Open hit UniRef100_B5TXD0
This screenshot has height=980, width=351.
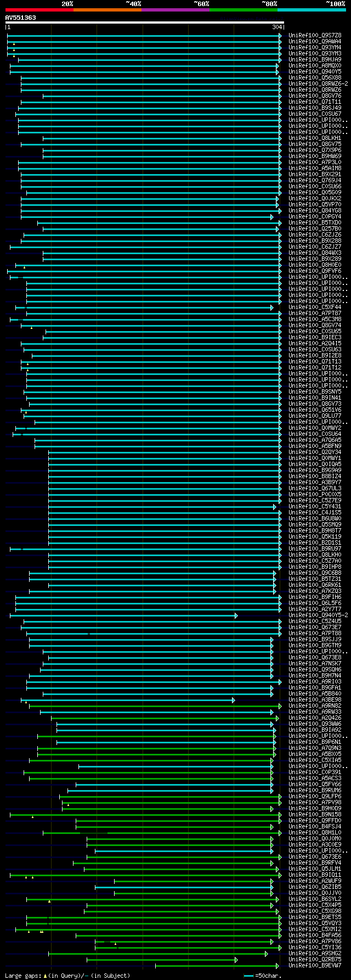click(x=315, y=222)
